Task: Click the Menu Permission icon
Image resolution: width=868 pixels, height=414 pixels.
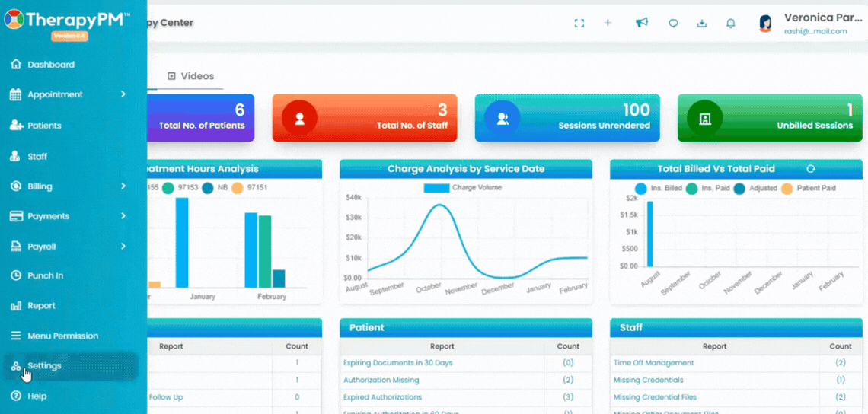Action: pyautogui.click(x=16, y=336)
